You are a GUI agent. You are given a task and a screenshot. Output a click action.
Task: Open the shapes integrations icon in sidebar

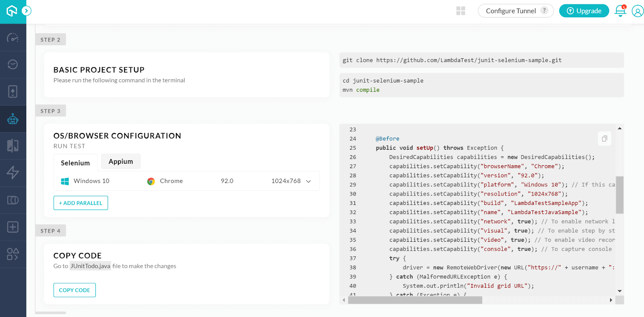[x=13, y=254]
